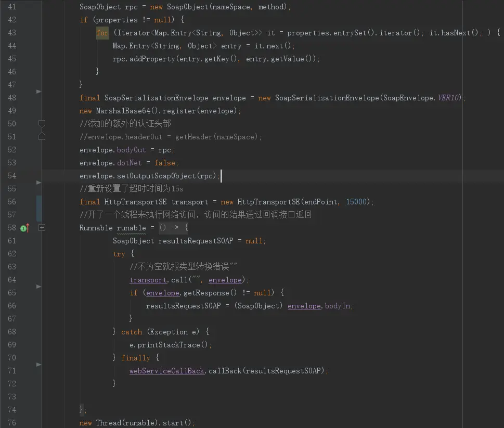Click the printStackTrace() call
Viewport: 504px width, 428px height.
coord(173,345)
